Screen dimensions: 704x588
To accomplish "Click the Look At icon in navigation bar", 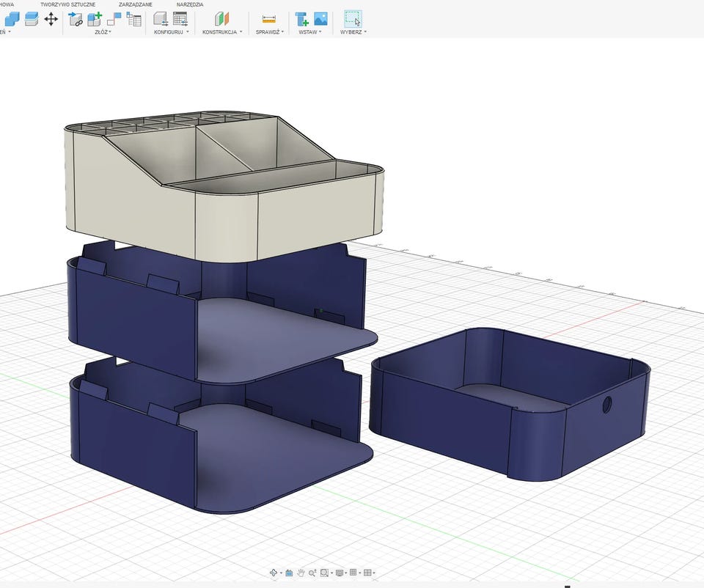I will click(289, 573).
